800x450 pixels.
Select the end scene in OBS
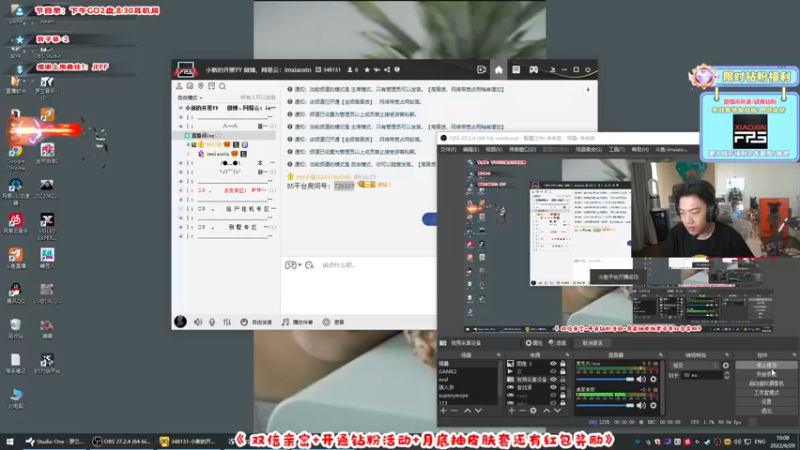(x=468, y=380)
